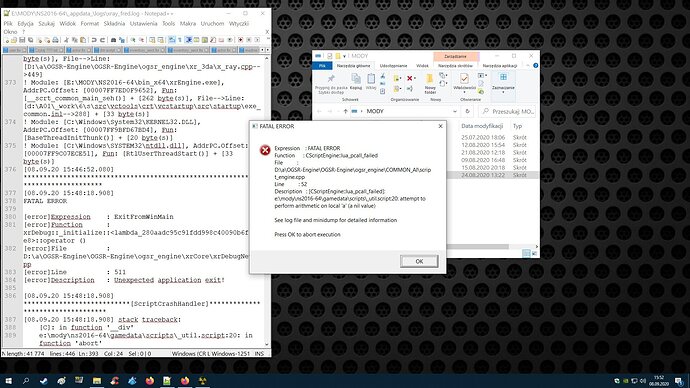Toggle word wrap icon in Notepad++ toolbar
Viewport: 690px width, 388px height.
tap(171, 40)
